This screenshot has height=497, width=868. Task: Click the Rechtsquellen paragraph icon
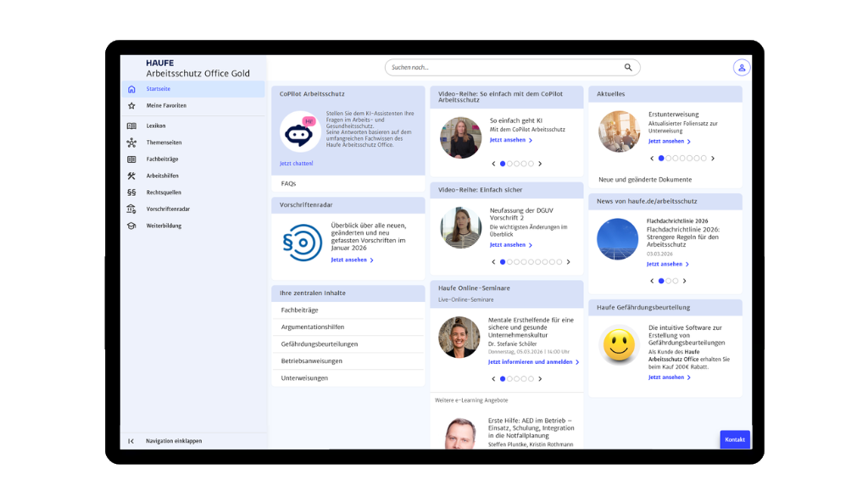[131, 193]
